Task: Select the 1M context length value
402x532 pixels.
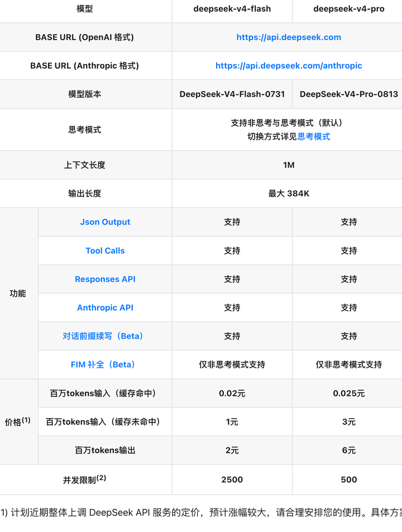Action: [289, 165]
